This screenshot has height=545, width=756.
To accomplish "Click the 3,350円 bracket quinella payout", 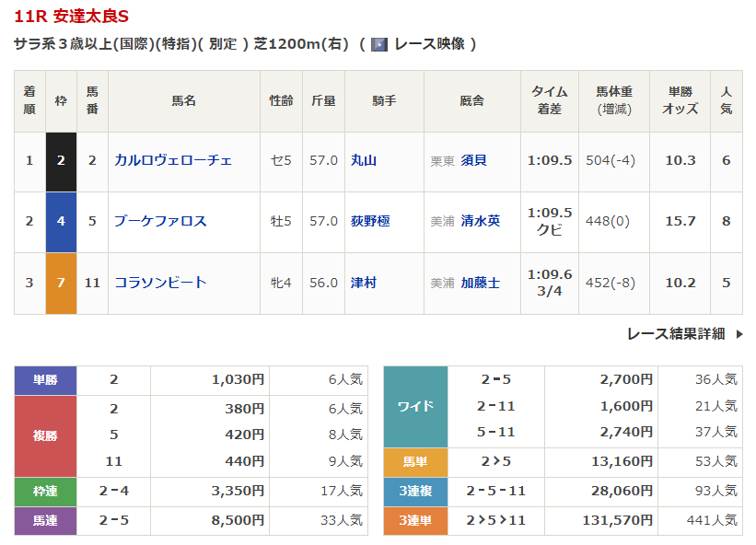I will pyautogui.click(x=238, y=491).
